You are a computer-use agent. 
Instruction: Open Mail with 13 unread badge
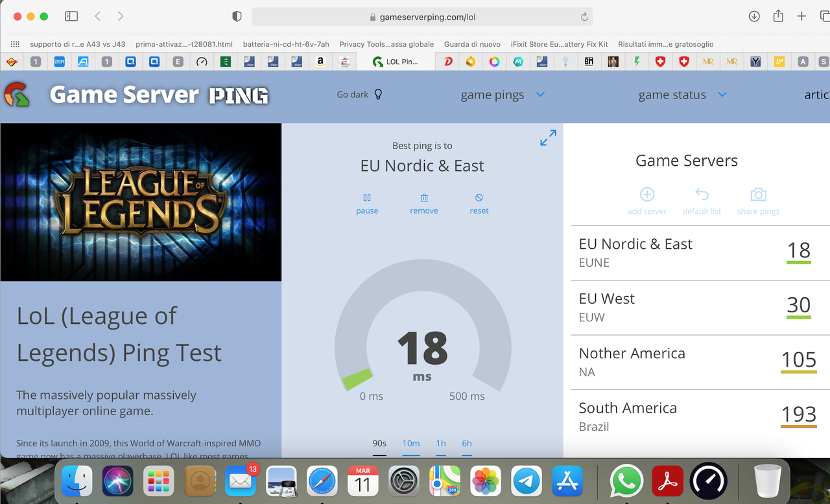coord(241,482)
